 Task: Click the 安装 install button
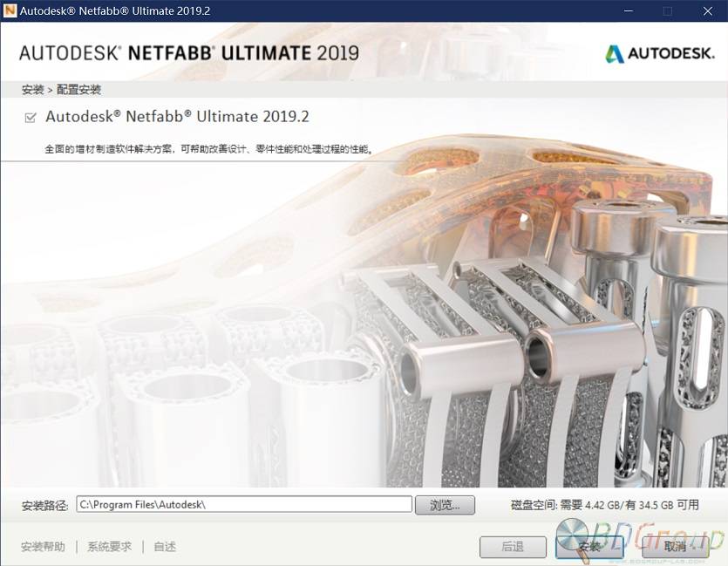[589, 547]
